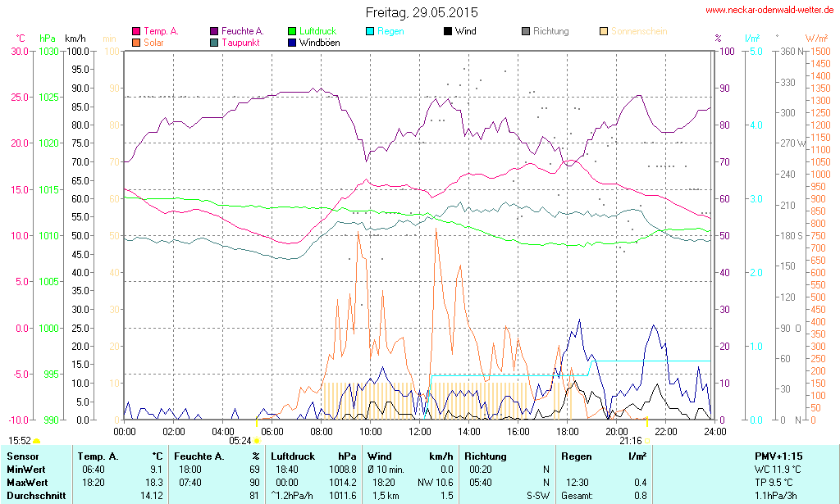Click the green Luftdruck legend swatch

click(x=293, y=32)
